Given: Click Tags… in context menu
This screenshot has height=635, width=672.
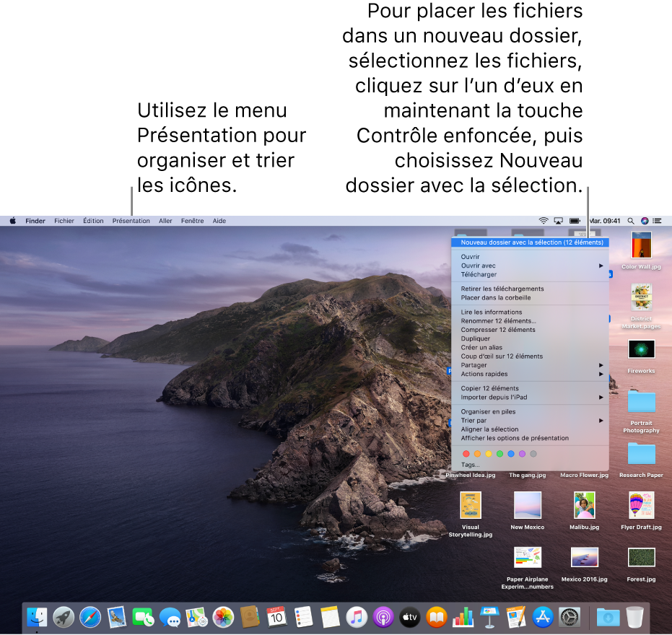Looking at the screenshot, I should click(x=530, y=465).
